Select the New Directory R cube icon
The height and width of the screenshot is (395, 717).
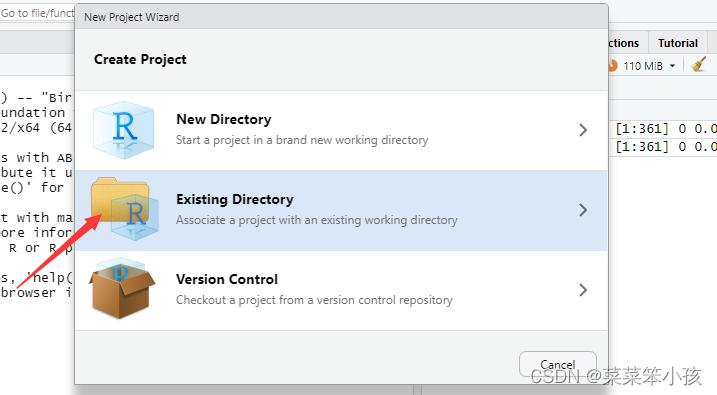tap(123, 130)
